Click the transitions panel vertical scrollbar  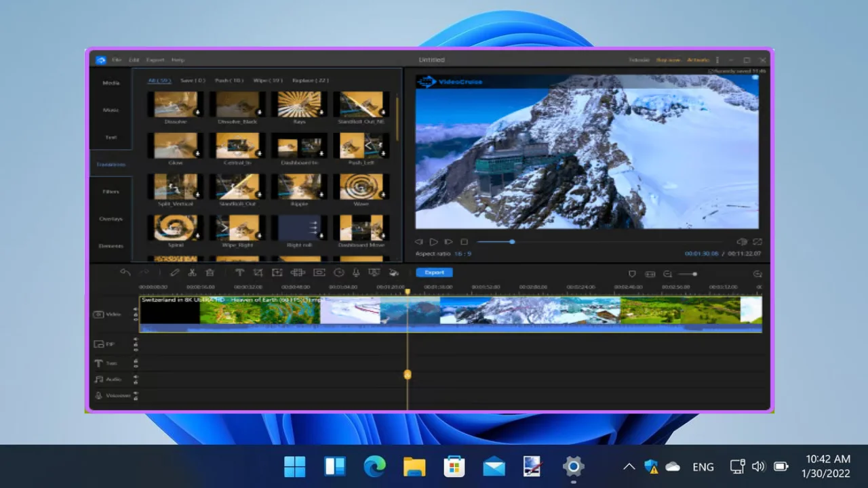[398, 119]
